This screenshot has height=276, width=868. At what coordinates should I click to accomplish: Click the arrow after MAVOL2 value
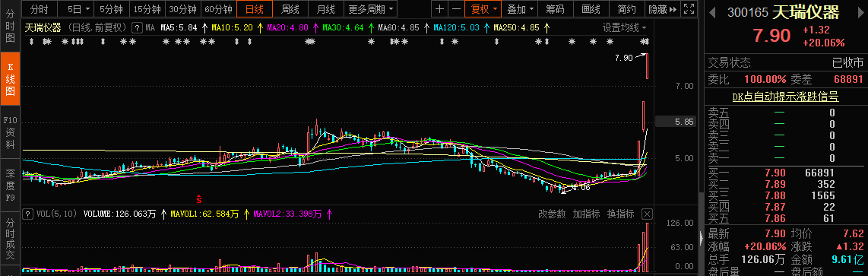[x=329, y=214]
